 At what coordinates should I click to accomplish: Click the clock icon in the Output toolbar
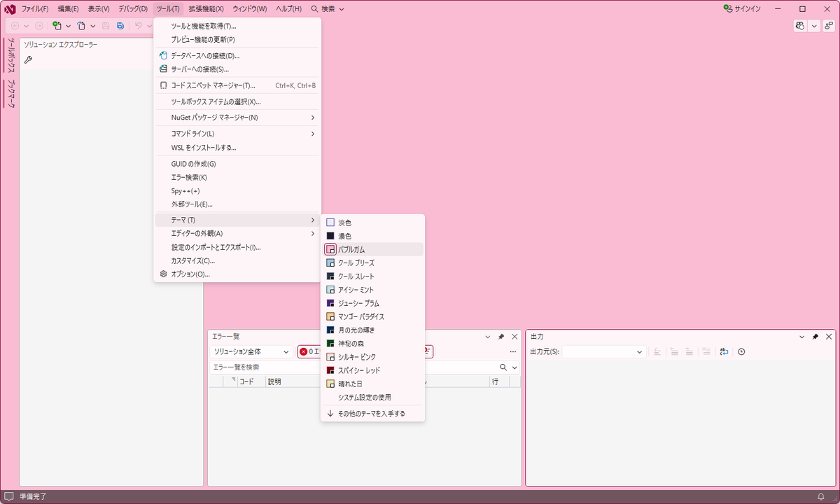click(741, 351)
